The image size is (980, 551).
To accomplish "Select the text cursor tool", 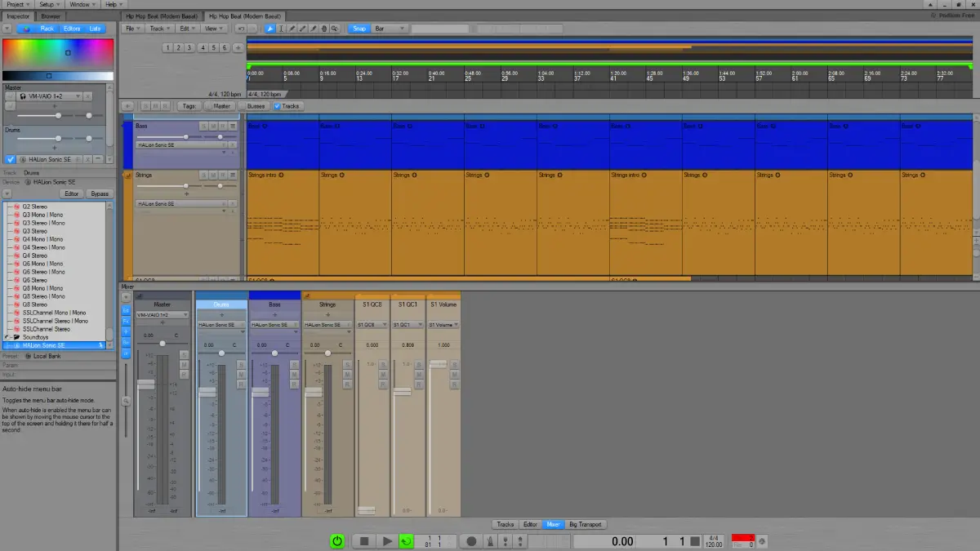I will pyautogui.click(x=281, y=29).
